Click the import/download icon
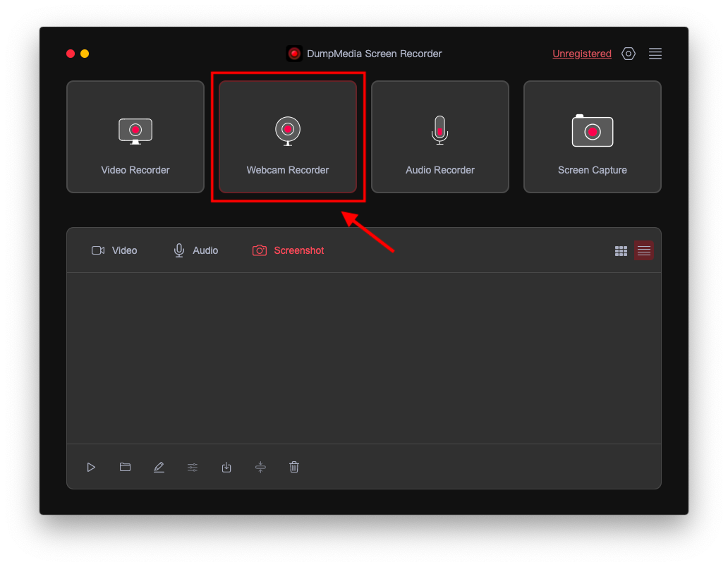 point(226,468)
